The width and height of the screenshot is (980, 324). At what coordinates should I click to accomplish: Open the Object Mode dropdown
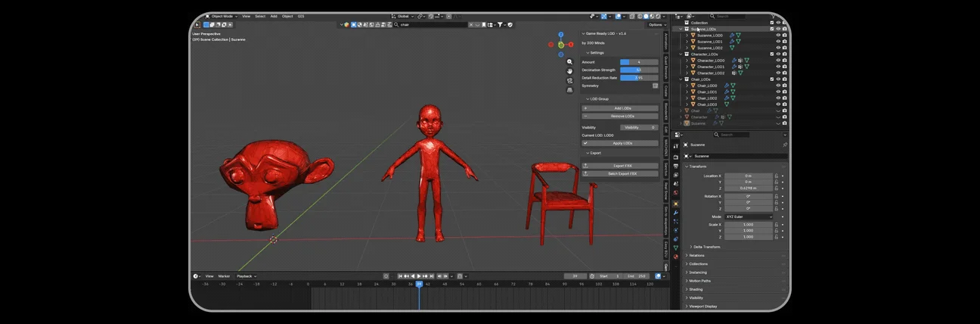click(220, 16)
